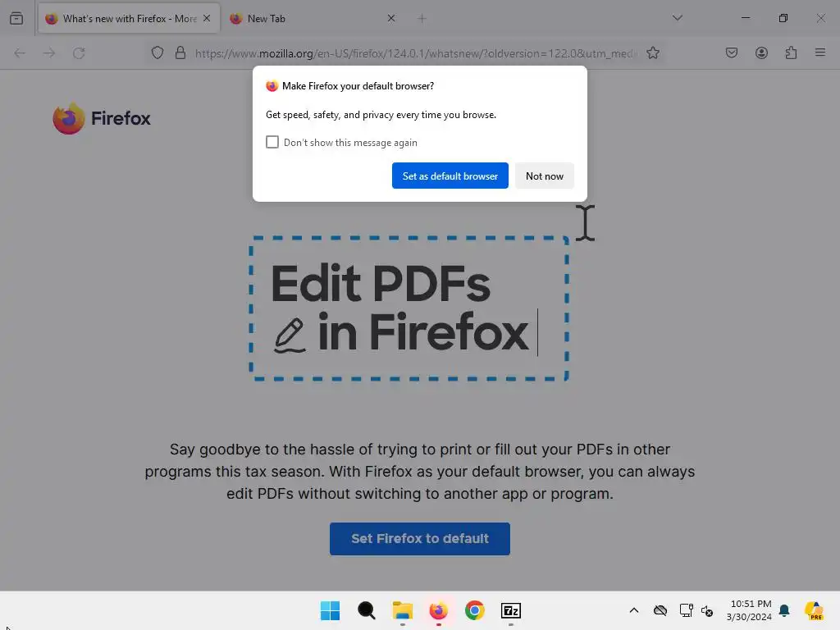
Task: Click the PRE badge icon in tray
Action: 814,610
